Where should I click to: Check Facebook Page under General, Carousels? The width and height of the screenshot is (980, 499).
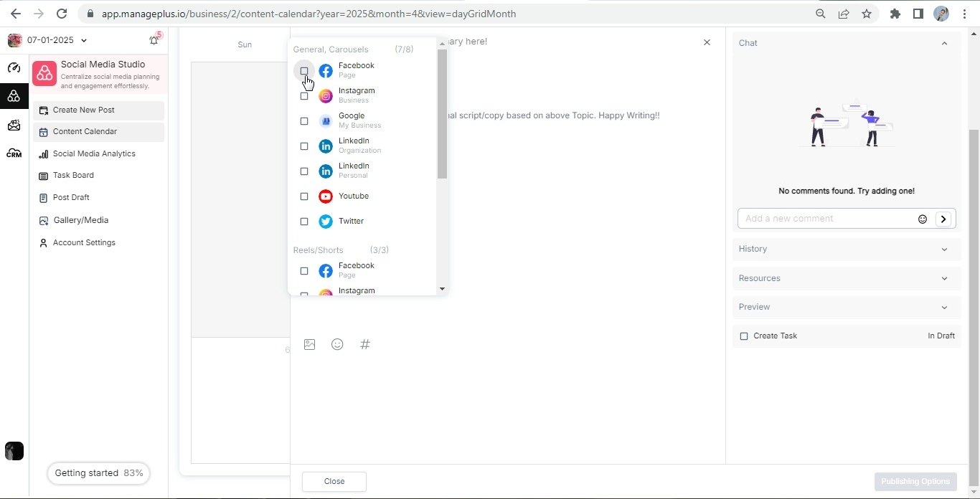(x=304, y=71)
